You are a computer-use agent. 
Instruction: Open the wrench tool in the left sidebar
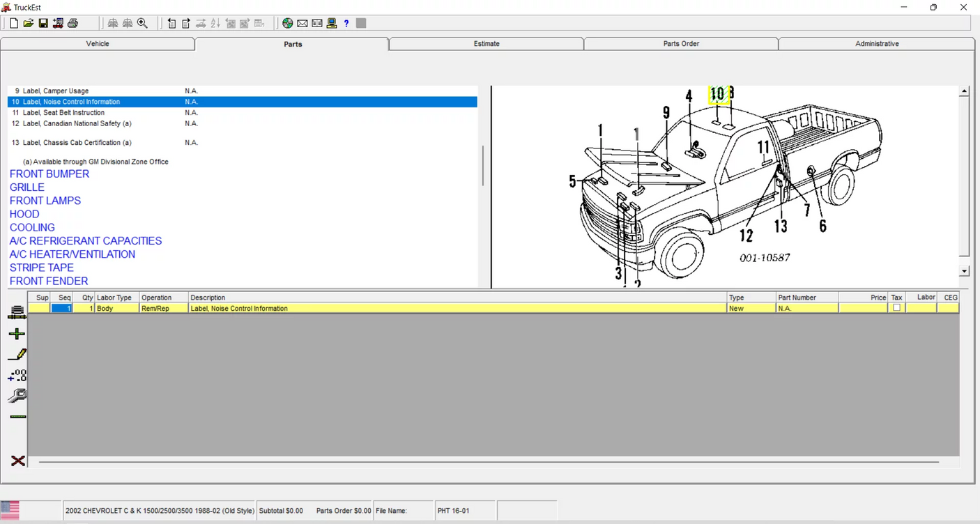click(x=16, y=395)
